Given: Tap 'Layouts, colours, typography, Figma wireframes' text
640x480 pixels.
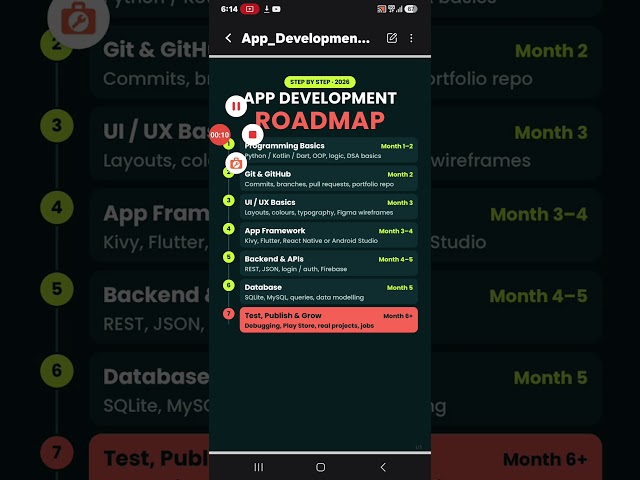Looking at the screenshot, I should [319, 213].
